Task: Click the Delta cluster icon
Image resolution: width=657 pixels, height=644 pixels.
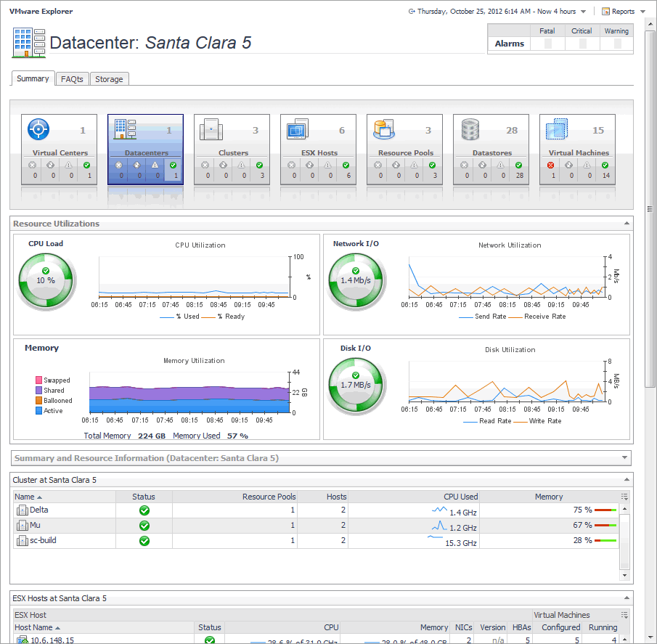Action: tap(22, 510)
